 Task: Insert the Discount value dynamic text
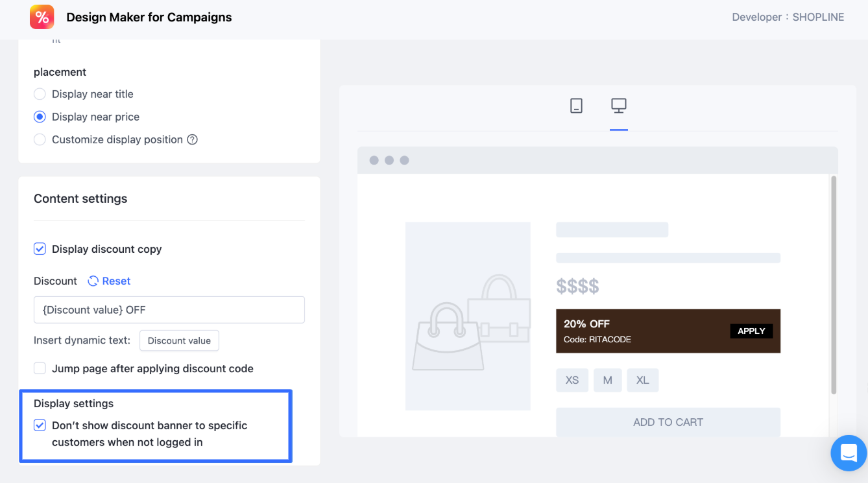pyautogui.click(x=179, y=340)
